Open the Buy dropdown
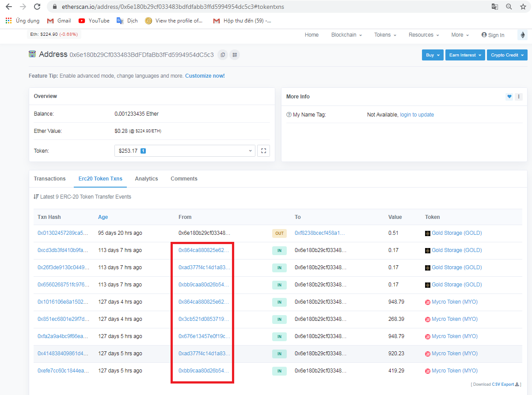This screenshot has height=395, width=532. point(433,55)
